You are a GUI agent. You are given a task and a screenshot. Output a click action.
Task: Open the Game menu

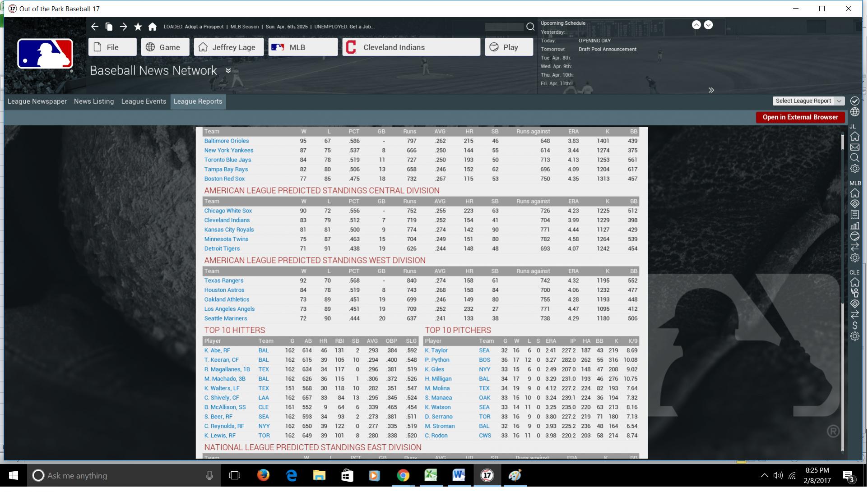[x=165, y=47]
